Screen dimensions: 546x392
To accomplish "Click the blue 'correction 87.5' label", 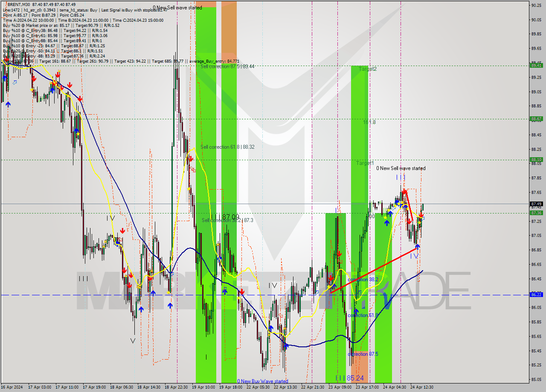I will (363, 354).
